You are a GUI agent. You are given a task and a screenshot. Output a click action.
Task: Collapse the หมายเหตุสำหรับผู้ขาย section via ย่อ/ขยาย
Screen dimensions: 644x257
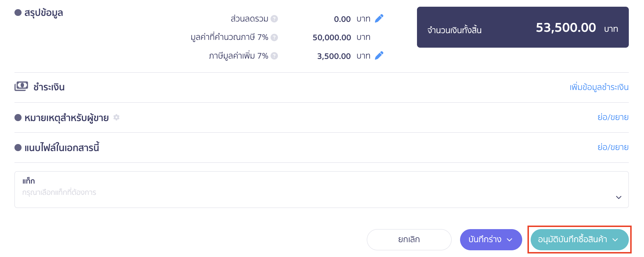(x=614, y=117)
